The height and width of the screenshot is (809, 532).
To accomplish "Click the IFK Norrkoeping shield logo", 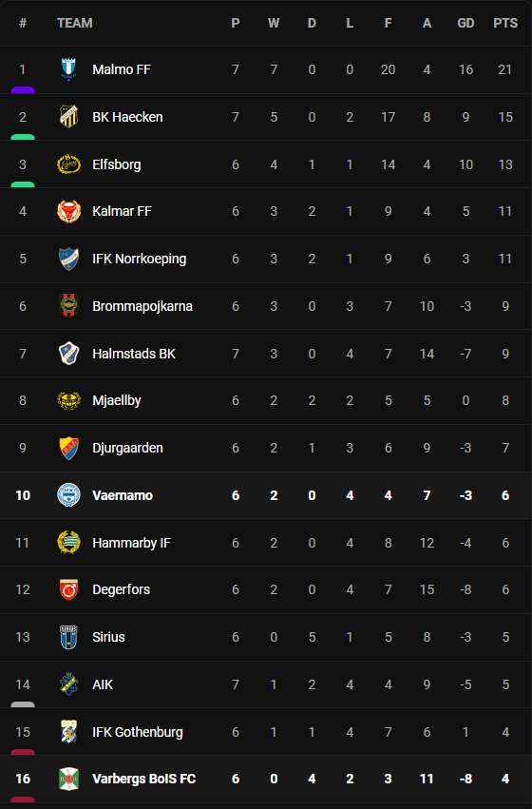I will point(68,259).
